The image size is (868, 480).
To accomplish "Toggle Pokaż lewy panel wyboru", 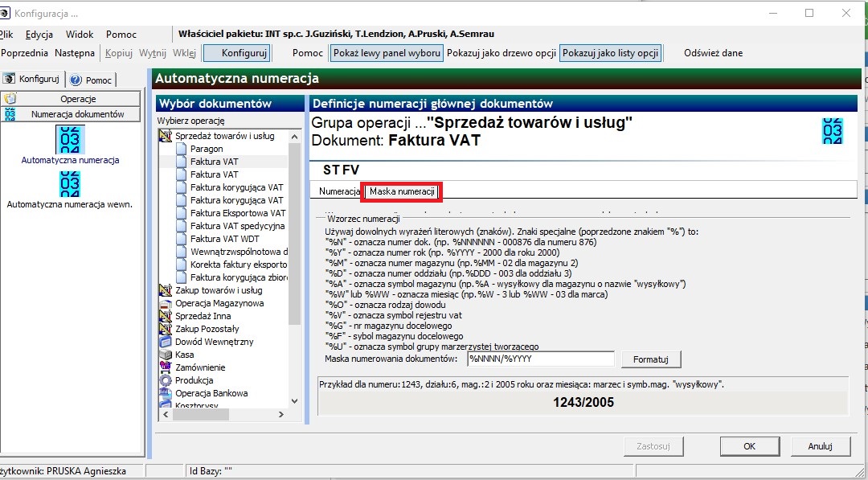I will click(387, 53).
